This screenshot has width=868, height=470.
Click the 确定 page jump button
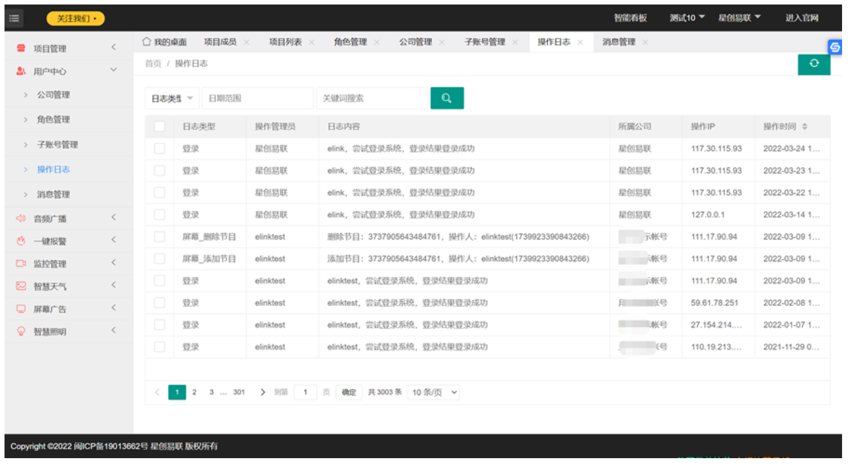pos(349,392)
